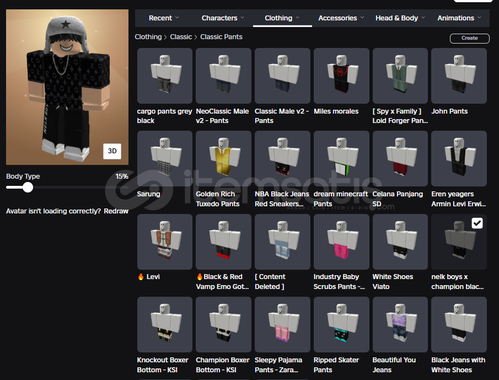This screenshot has height=380, width=499.
Task: Click 'cargo pants grey black' item name
Action: click(x=164, y=116)
